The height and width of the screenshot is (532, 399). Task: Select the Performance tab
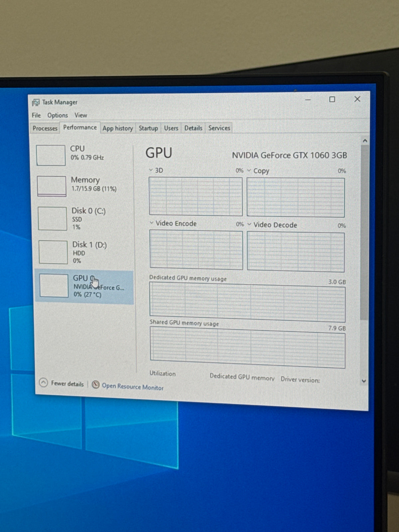pyautogui.click(x=80, y=127)
